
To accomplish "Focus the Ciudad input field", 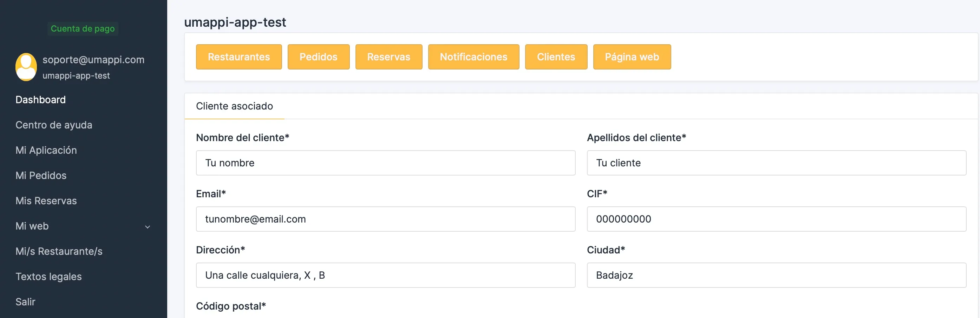I will tap(777, 276).
